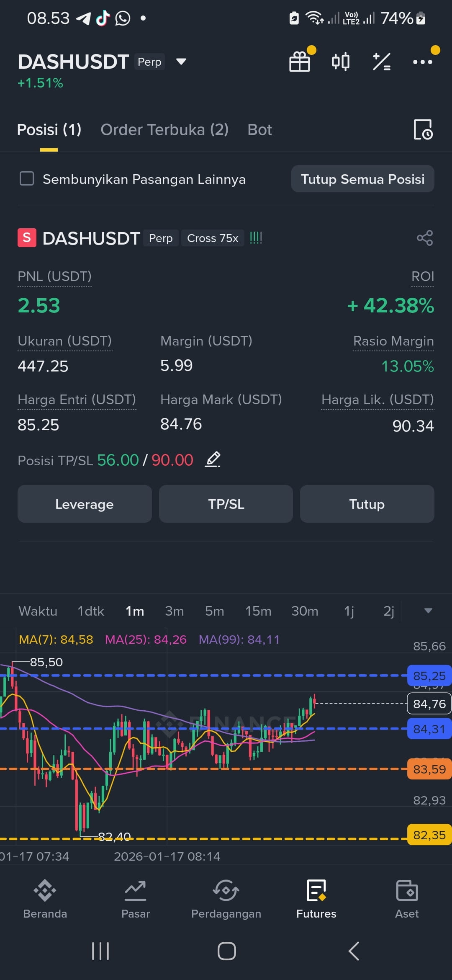Tap the Android recent apps button
Image resolution: width=452 pixels, height=980 pixels.
(x=100, y=951)
